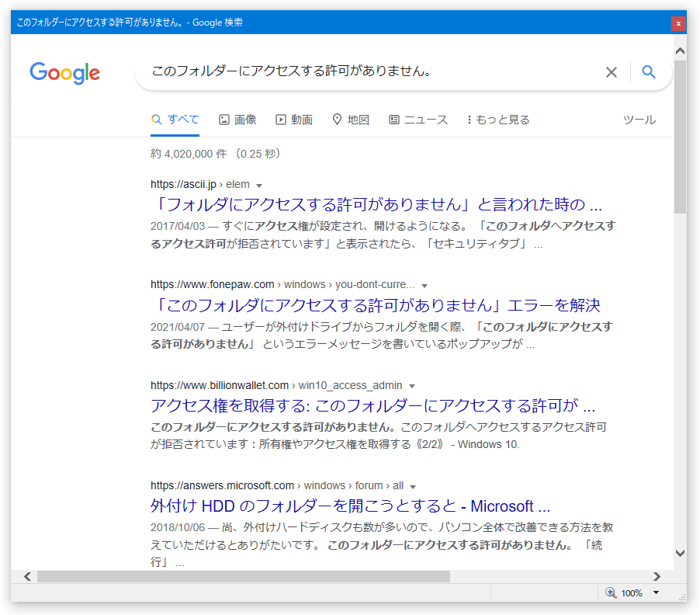Switch to the 動画 tab
700x615 pixels.
click(x=294, y=120)
